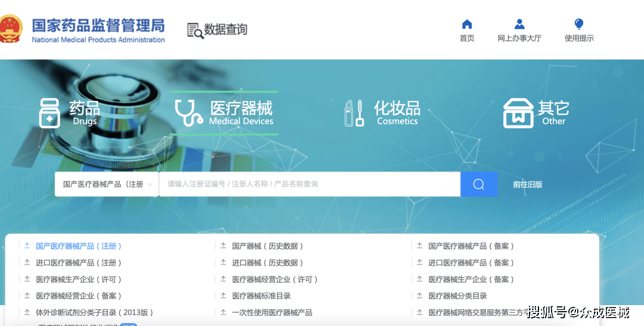The width and height of the screenshot is (644, 326).
Task: Click the 使用提示 label text
Action: (579, 38)
